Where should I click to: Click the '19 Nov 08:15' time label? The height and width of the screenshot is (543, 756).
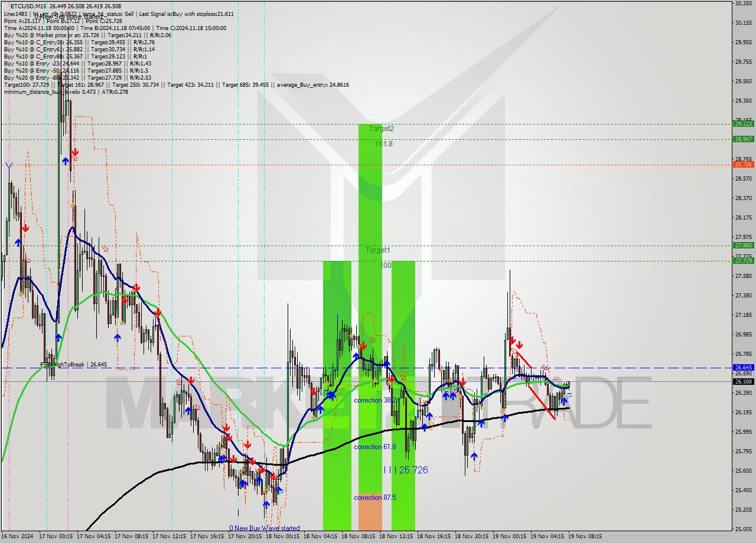click(x=585, y=537)
